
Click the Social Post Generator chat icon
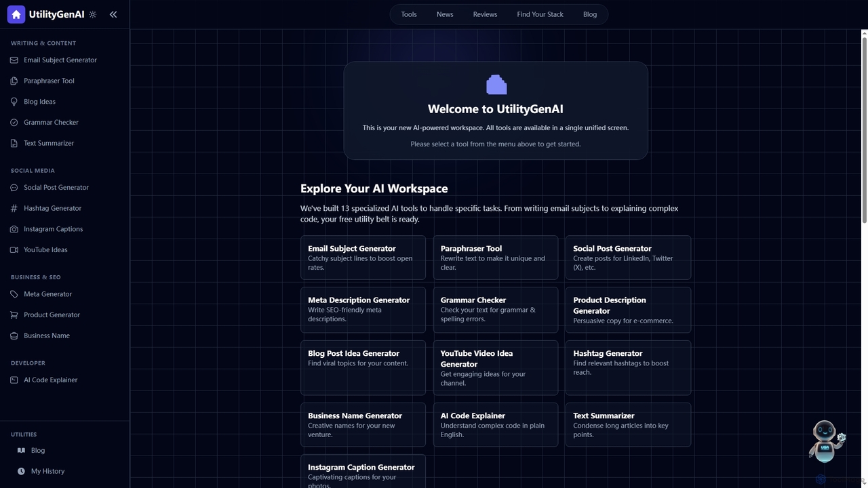click(14, 188)
